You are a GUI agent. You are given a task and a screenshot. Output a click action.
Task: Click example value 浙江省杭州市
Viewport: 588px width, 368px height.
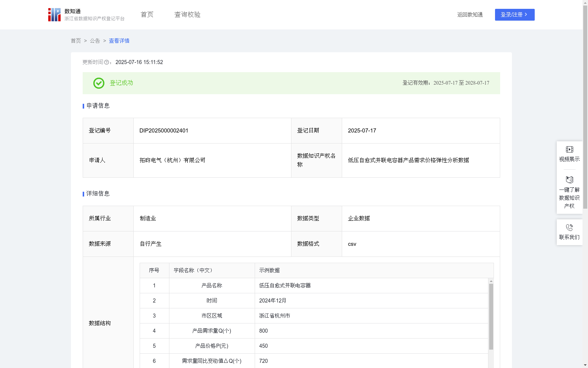275,316
